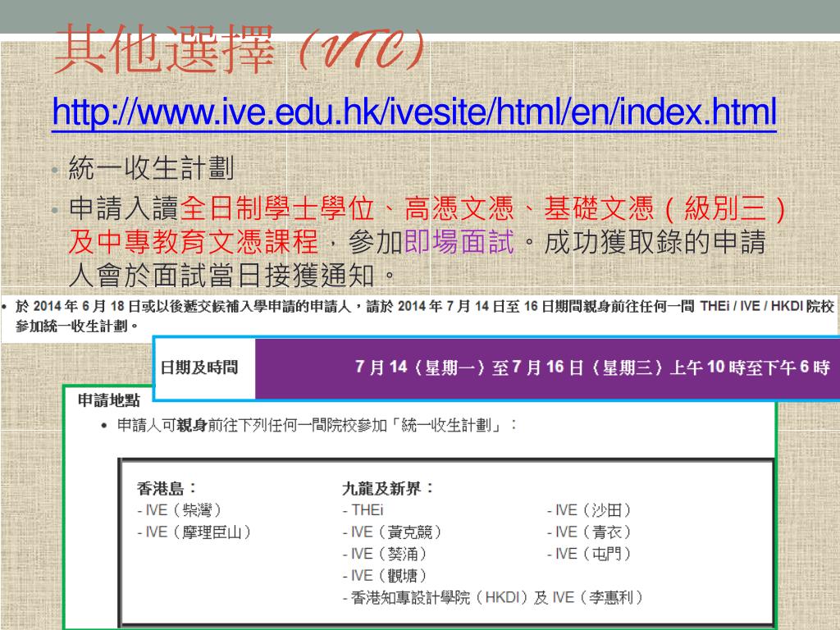
Task: Click the entry 香港知專設計學院 (HKDI) 及 IVE (李惠利)
Action: pos(493,598)
